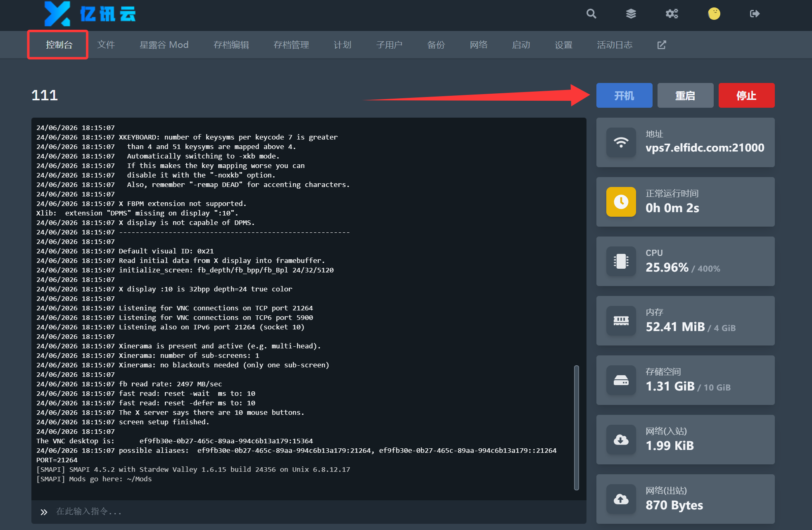Click the server layers icon in header

tap(631, 14)
